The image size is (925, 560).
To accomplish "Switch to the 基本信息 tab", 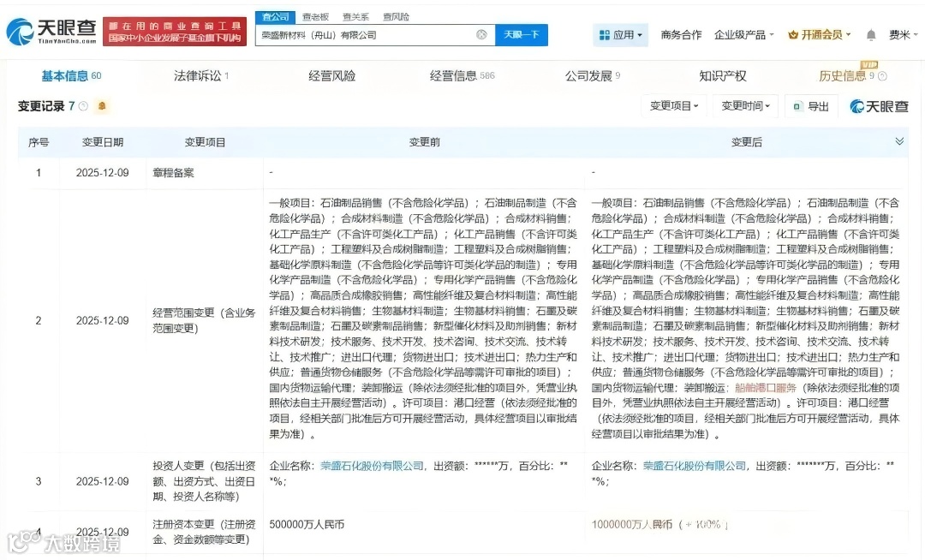I will tap(71, 76).
